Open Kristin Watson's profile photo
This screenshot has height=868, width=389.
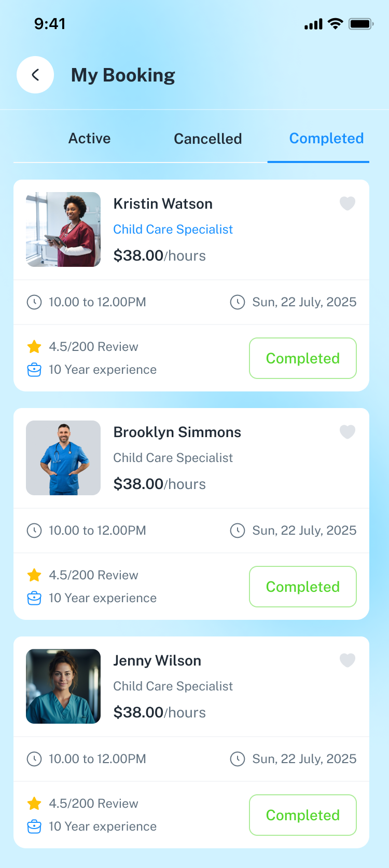(63, 229)
